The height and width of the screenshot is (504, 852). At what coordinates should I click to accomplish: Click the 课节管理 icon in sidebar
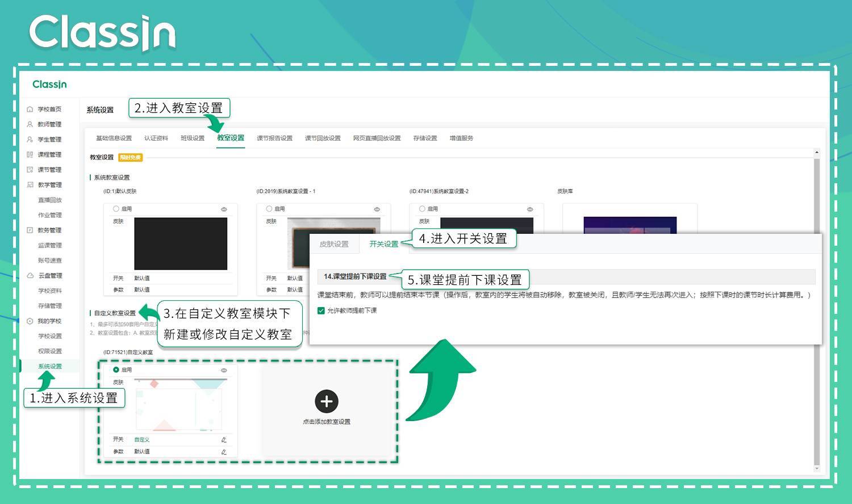click(x=30, y=170)
